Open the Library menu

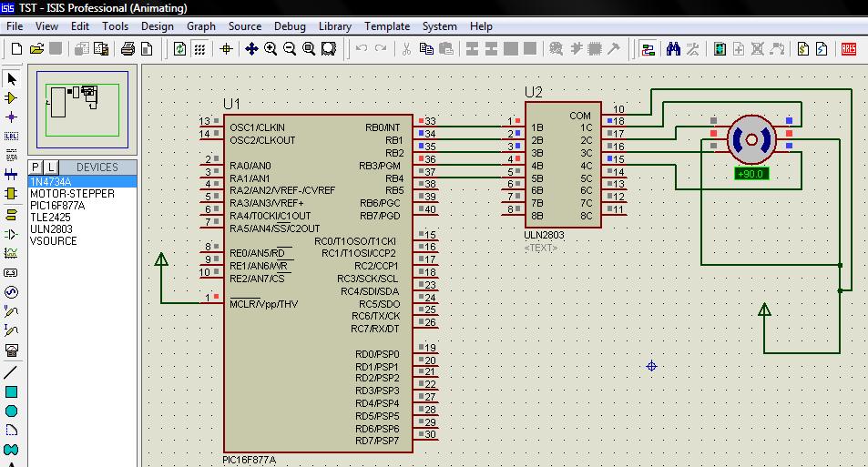pyautogui.click(x=335, y=26)
